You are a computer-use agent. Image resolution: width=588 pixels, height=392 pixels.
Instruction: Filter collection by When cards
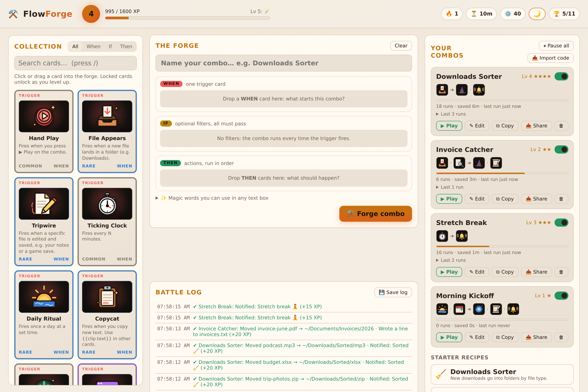94,47
